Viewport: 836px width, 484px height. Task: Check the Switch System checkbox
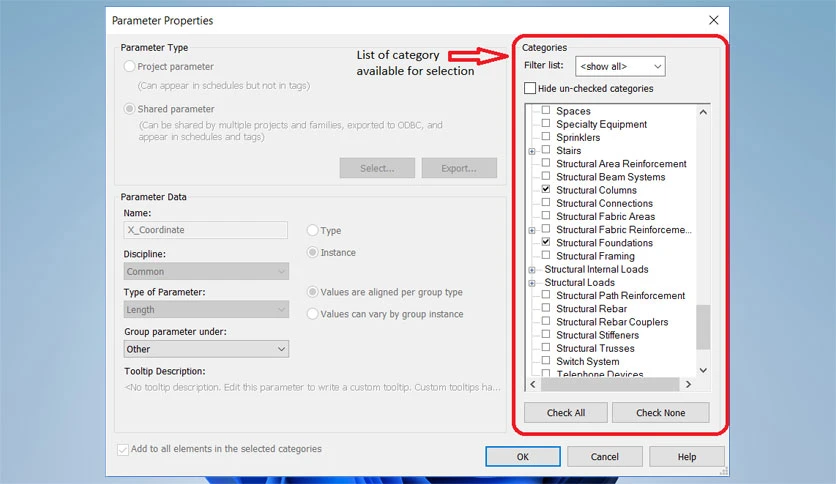click(545, 361)
